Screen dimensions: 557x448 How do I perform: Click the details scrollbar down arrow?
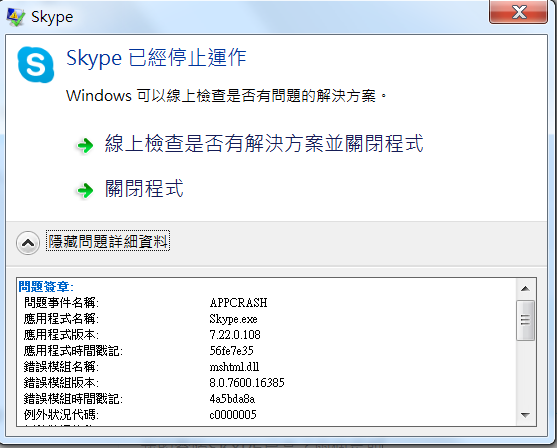(525, 415)
